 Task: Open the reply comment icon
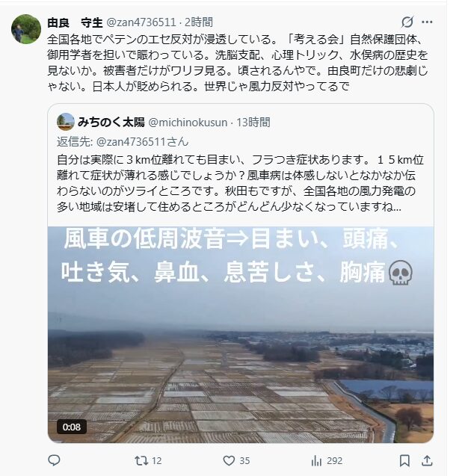pos(54,460)
